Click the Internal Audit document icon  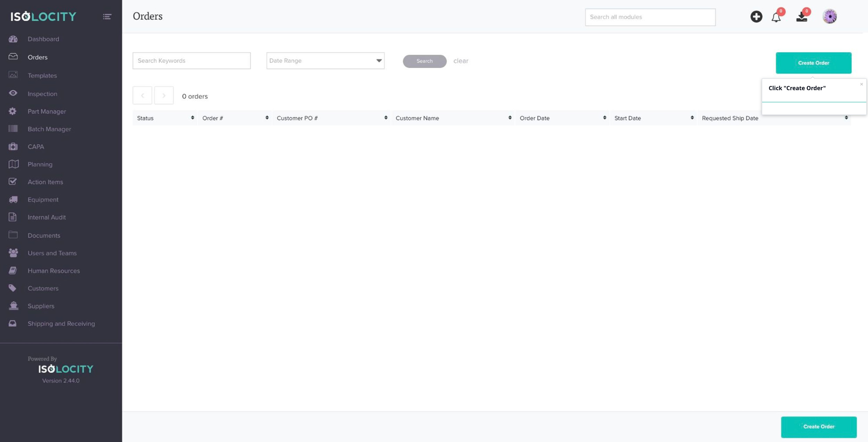pos(12,217)
